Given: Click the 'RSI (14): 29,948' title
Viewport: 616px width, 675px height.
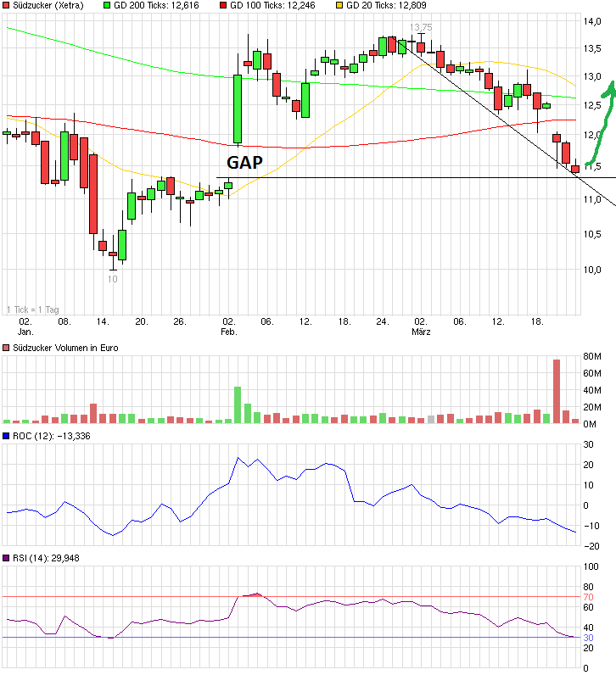Looking at the screenshot, I should point(46,558).
